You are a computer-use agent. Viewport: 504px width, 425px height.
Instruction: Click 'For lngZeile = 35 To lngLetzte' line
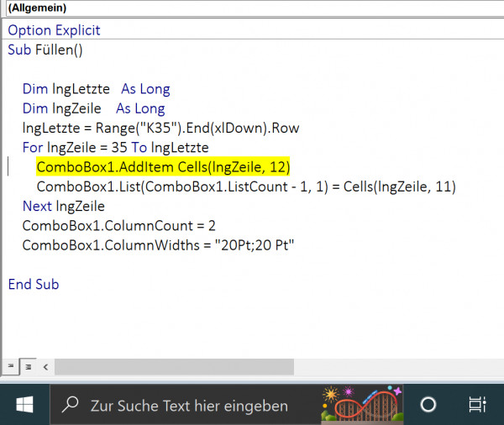point(115,148)
